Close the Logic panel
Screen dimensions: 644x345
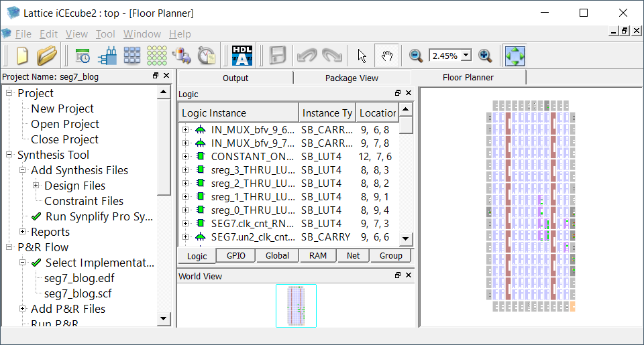409,93
